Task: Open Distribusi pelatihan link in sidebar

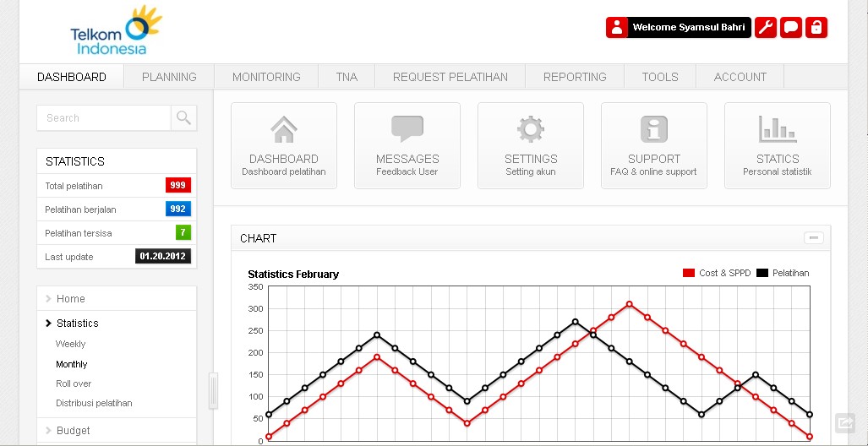Action: 94,404
